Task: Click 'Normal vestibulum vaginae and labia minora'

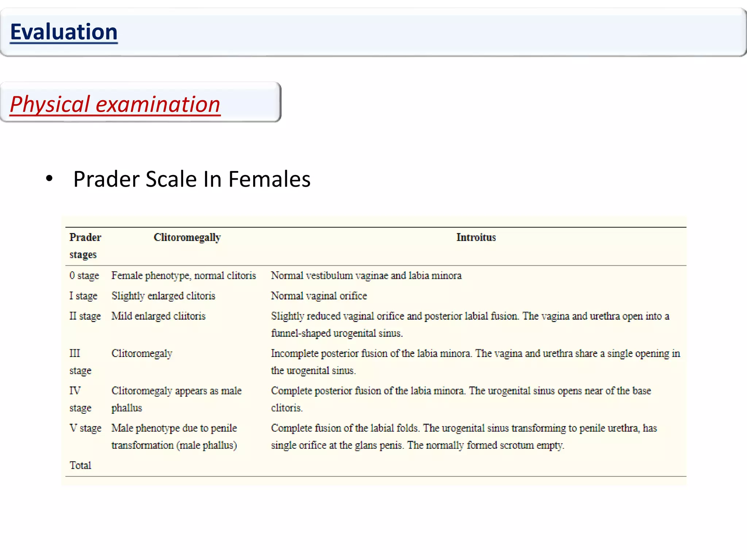Action: click(x=366, y=276)
